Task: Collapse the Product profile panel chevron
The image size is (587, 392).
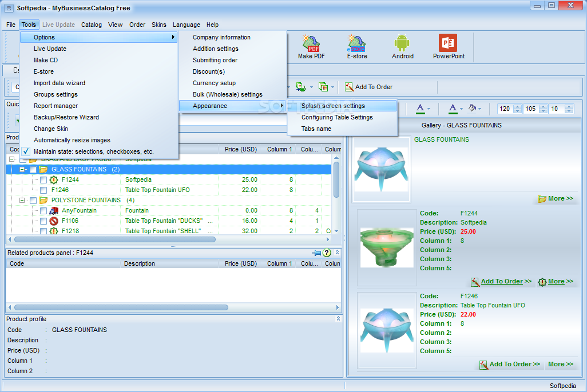Action: tap(338, 319)
